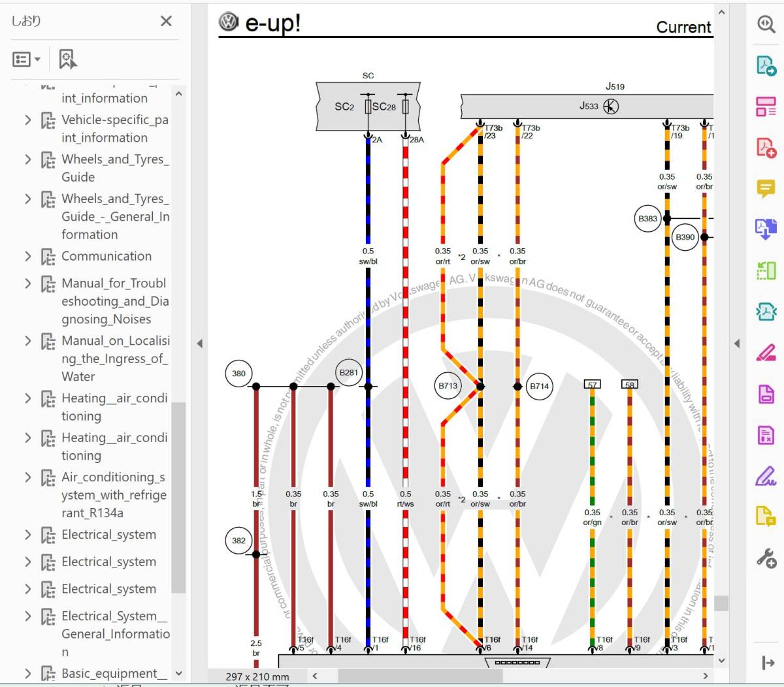Open Air_conditioning_system_with_refrigerant_R134a bookmark
This screenshot has width=784, height=687.
point(114,495)
